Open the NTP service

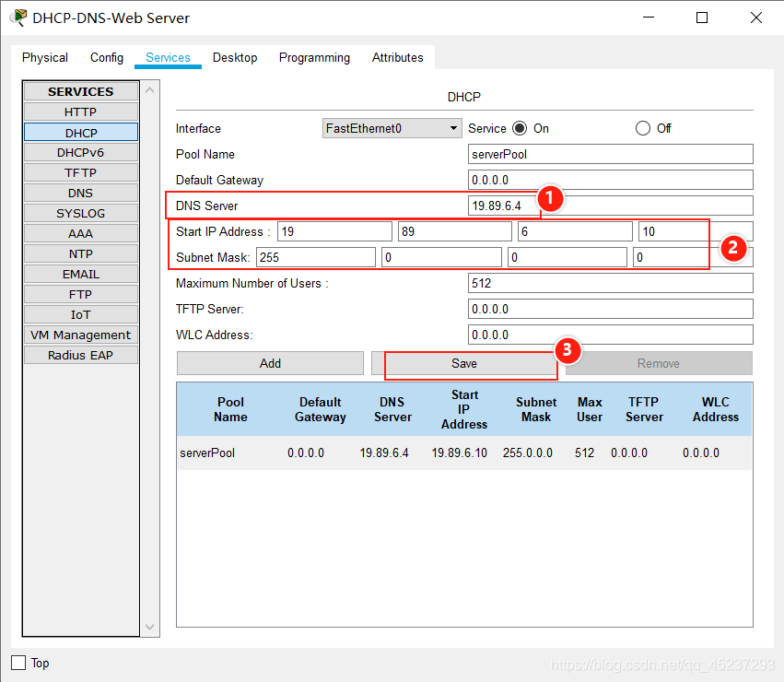pos(81,253)
